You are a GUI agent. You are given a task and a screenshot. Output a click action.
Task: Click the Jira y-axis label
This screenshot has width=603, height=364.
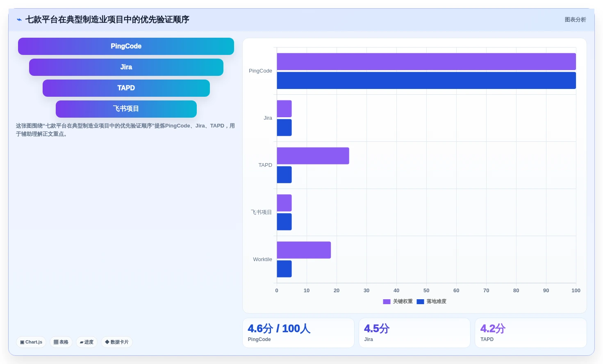tap(268, 118)
